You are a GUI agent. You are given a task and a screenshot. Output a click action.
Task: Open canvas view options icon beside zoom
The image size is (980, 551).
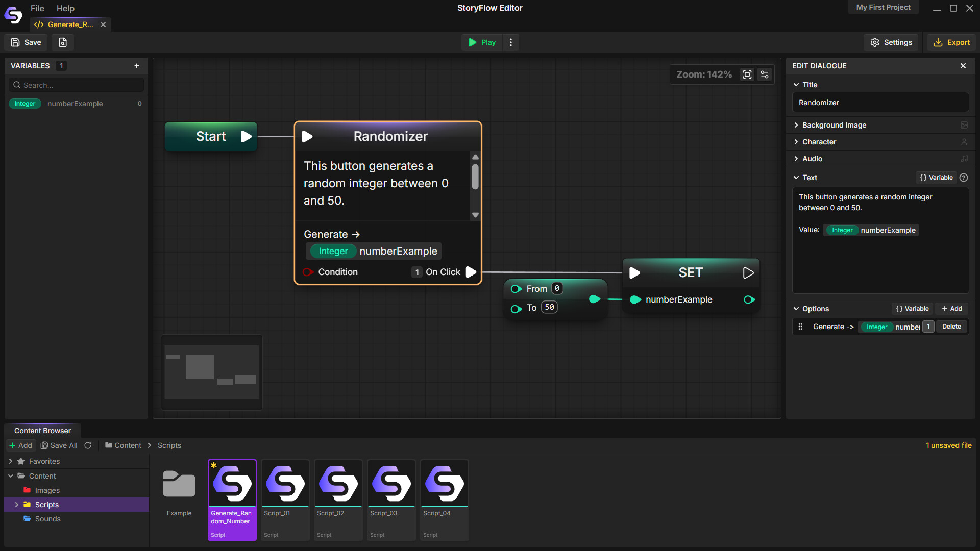[x=764, y=74]
